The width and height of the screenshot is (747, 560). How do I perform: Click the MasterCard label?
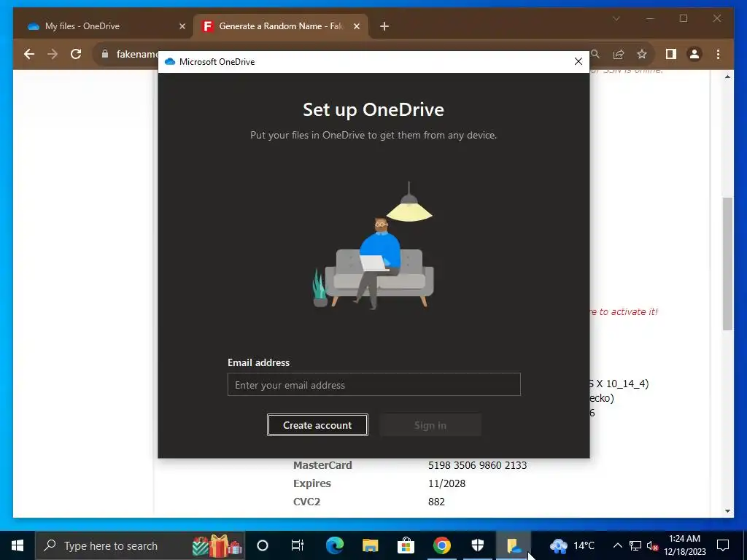coord(322,465)
